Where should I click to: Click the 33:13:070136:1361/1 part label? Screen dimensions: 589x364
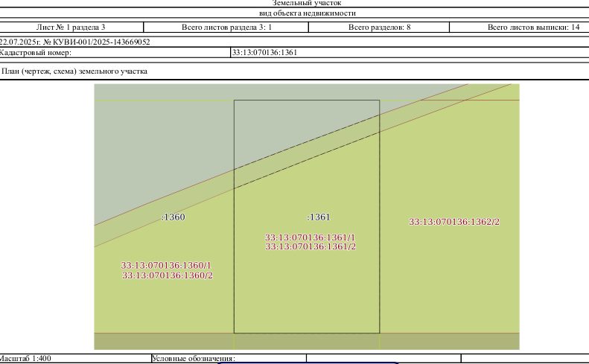point(310,237)
